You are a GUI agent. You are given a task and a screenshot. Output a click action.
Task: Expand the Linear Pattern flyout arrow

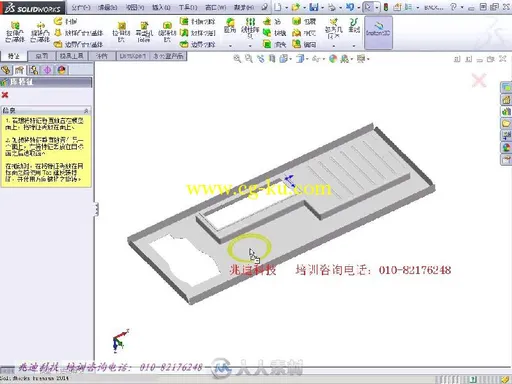tap(250, 46)
